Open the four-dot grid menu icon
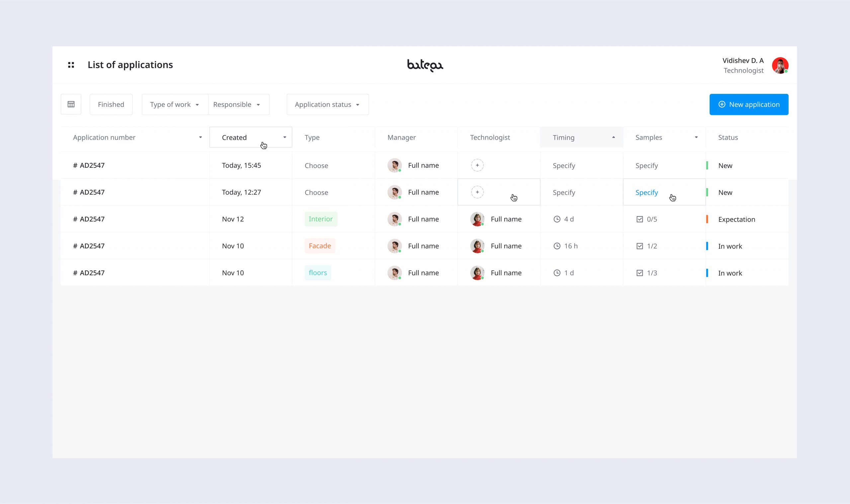Screen dimensions: 850x504 pos(71,65)
